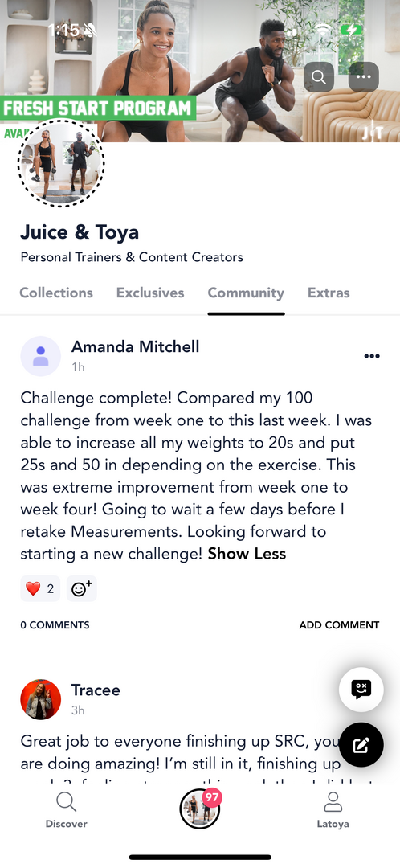
Task: Go to Discover in the bottom bar
Action: (x=67, y=809)
